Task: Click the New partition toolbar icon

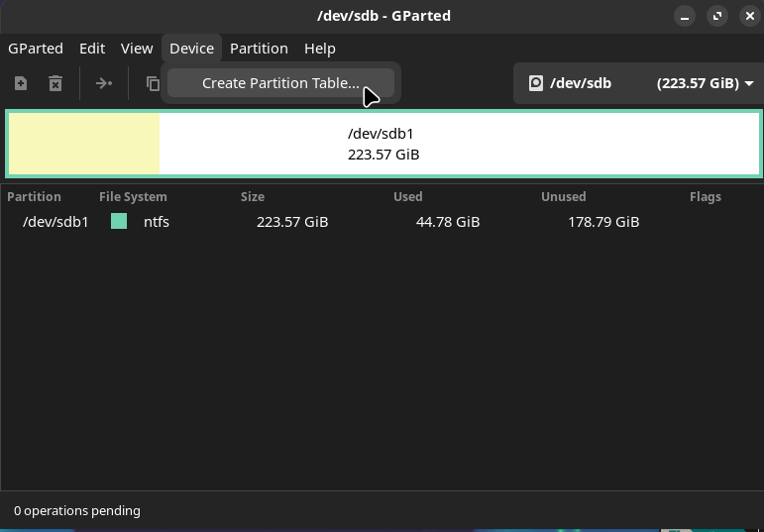Action: point(21,83)
